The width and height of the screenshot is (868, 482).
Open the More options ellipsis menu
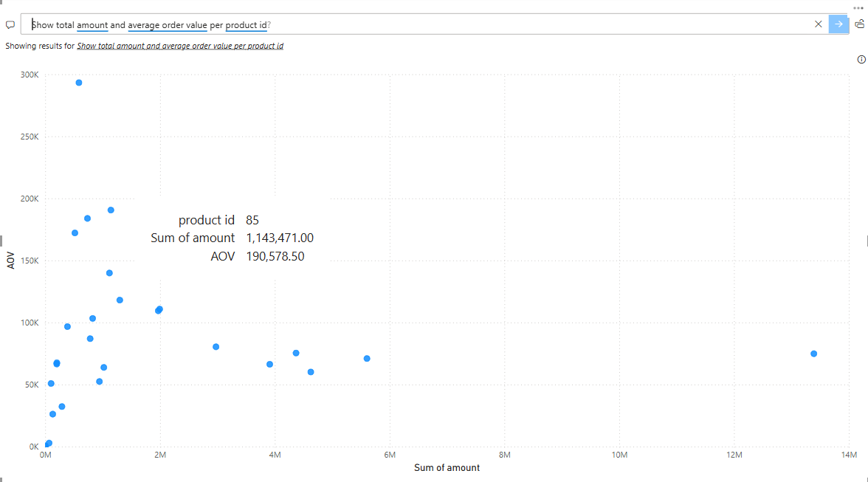pyautogui.click(x=858, y=7)
